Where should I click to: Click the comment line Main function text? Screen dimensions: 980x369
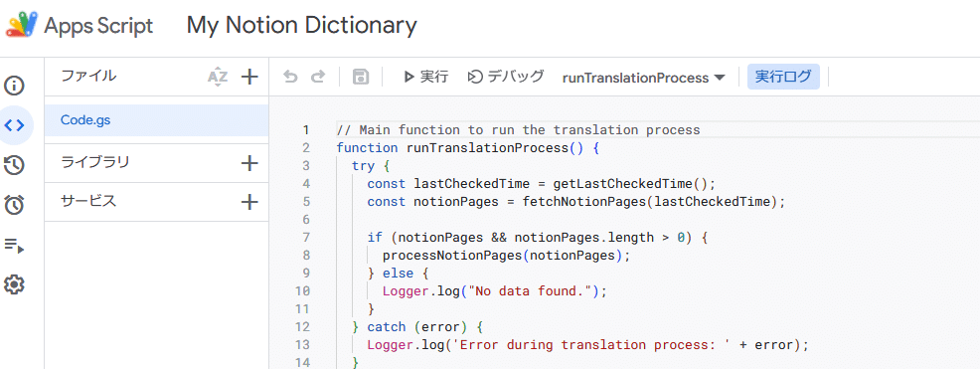click(x=518, y=130)
